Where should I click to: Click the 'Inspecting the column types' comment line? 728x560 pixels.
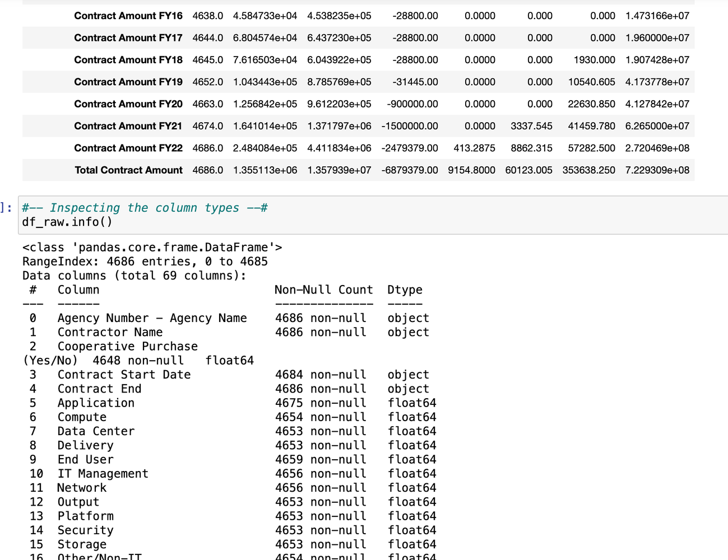coord(145,208)
